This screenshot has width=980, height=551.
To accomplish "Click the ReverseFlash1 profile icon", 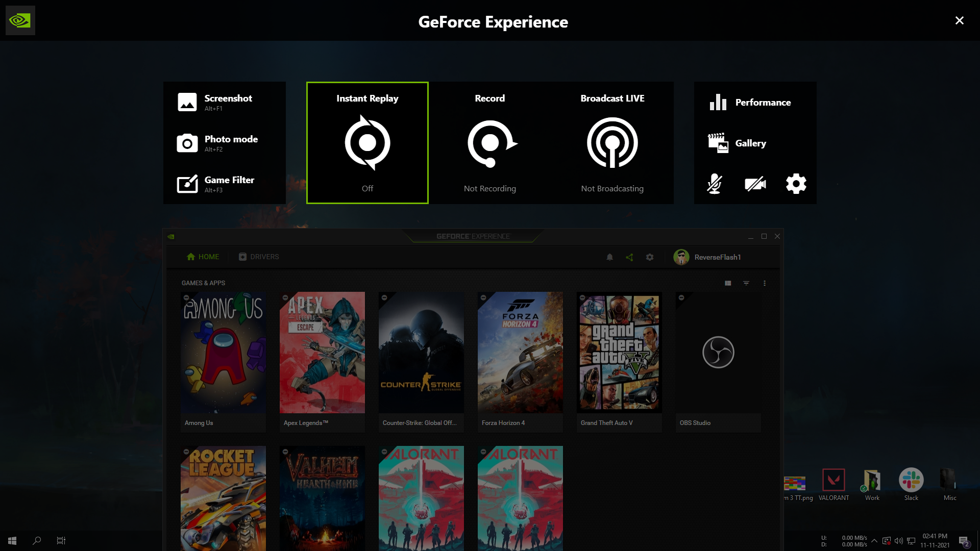I will (x=681, y=257).
